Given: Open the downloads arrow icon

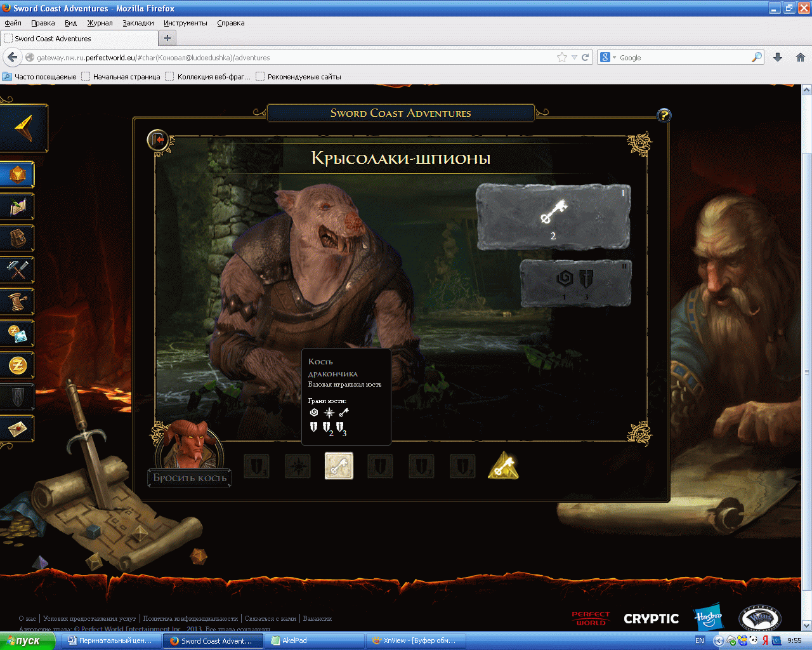Looking at the screenshot, I should click(778, 57).
